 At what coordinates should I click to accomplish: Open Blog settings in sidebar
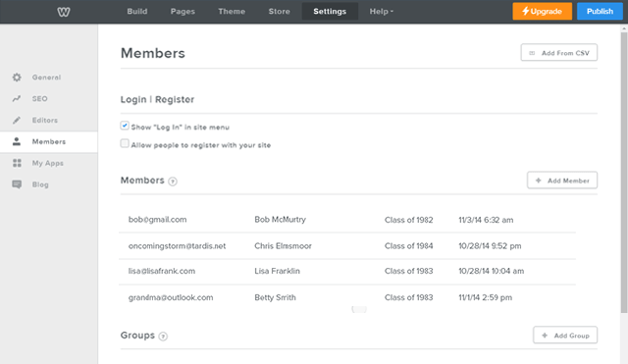pos(49,184)
